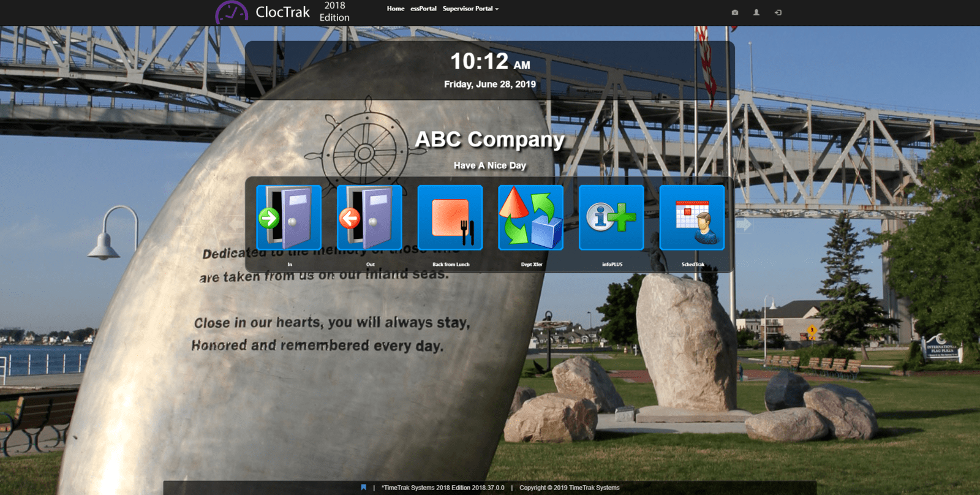Open the infoPLUS icon
Viewport: 980px width, 495px height.
tap(611, 217)
